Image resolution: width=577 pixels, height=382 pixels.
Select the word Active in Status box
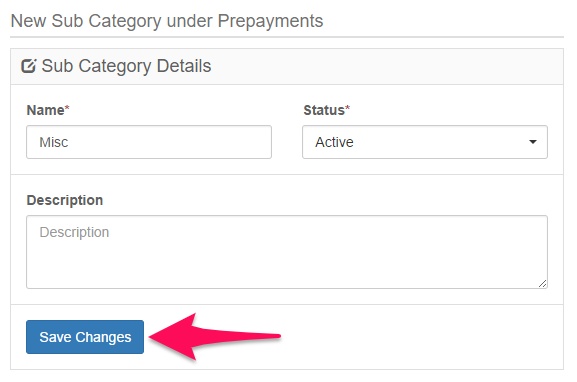point(334,142)
